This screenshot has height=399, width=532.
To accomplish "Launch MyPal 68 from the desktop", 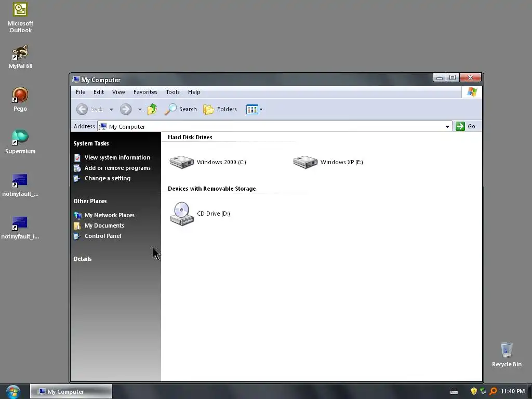I will (20, 57).
